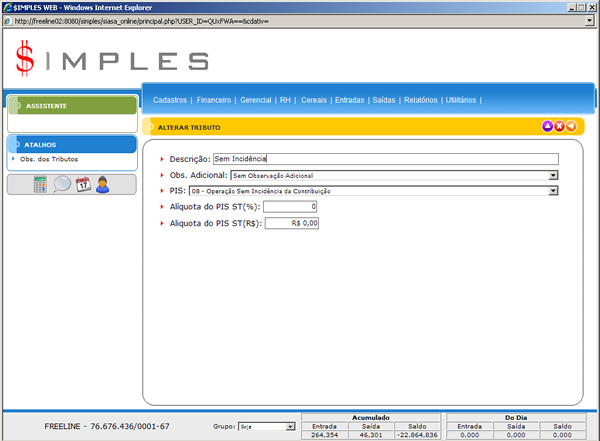Open the calculator icon in sidebar
The height and width of the screenshot is (441, 600).
(x=40, y=184)
